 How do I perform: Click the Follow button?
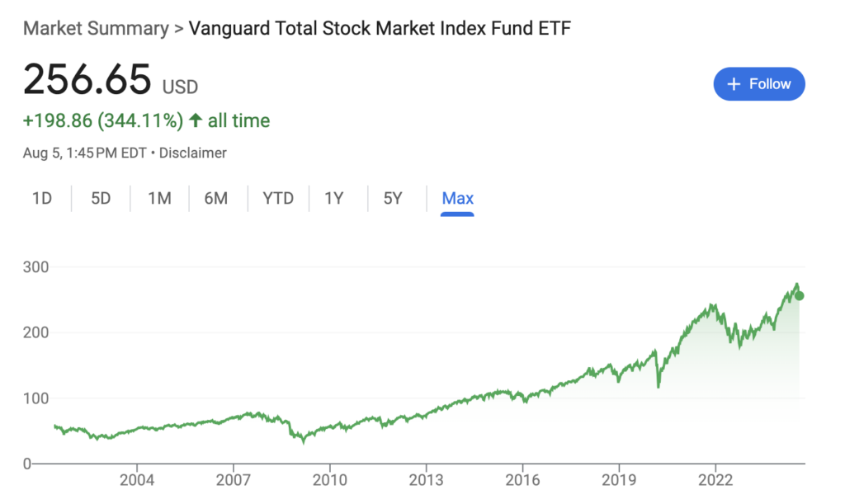coord(759,83)
